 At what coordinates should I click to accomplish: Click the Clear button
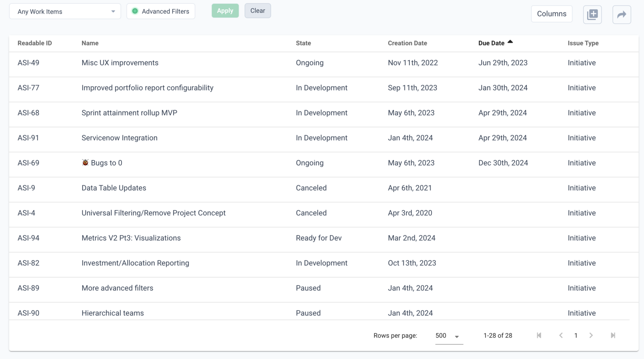(x=258, y=11)
